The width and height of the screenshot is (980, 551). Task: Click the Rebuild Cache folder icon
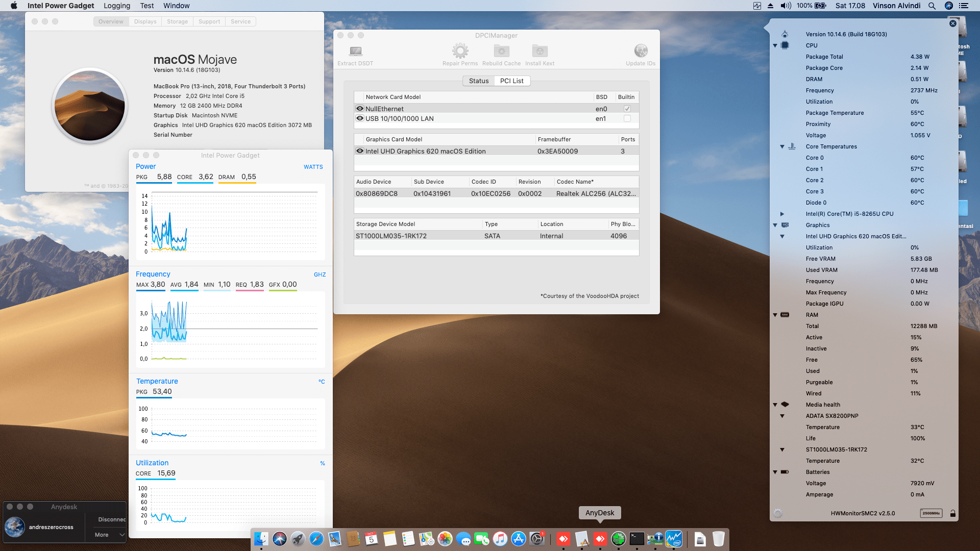coord(501,50)
